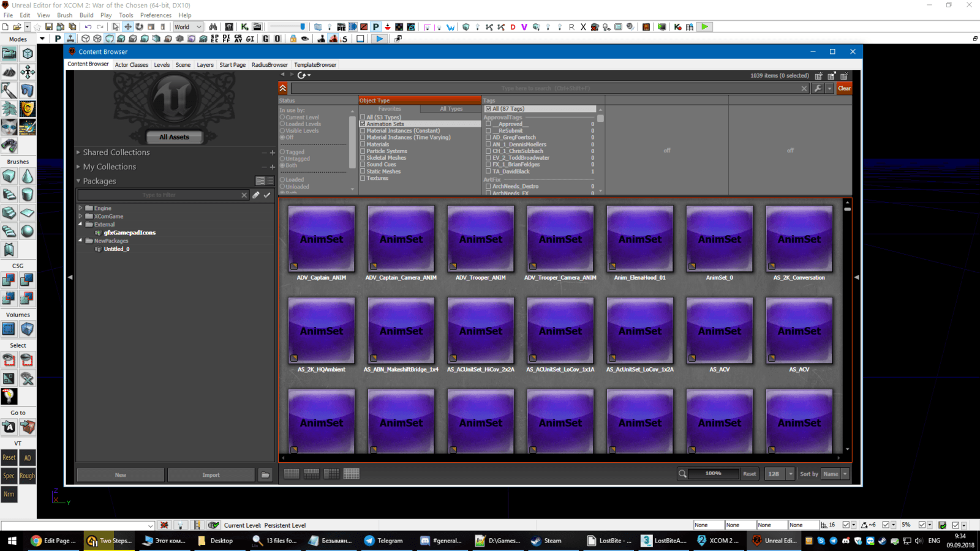This screenshot has height=551, width=980.
Task: Select Terrain editing mode icon
Action: (x=9, y=72)
